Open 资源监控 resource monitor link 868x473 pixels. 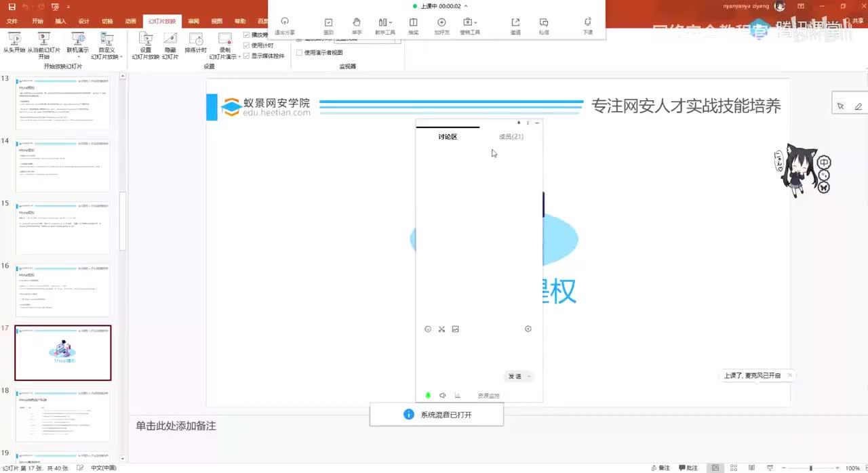(488, 396)
